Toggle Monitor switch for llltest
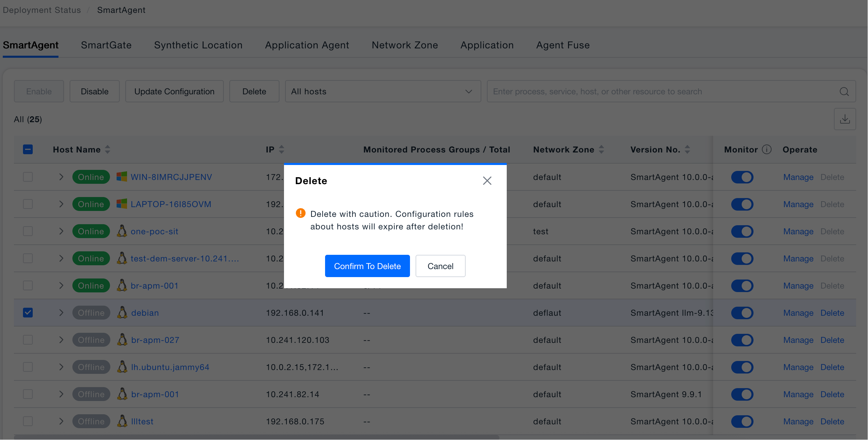The width and height of the screenshot is (868, 440). tap(742, 421)
